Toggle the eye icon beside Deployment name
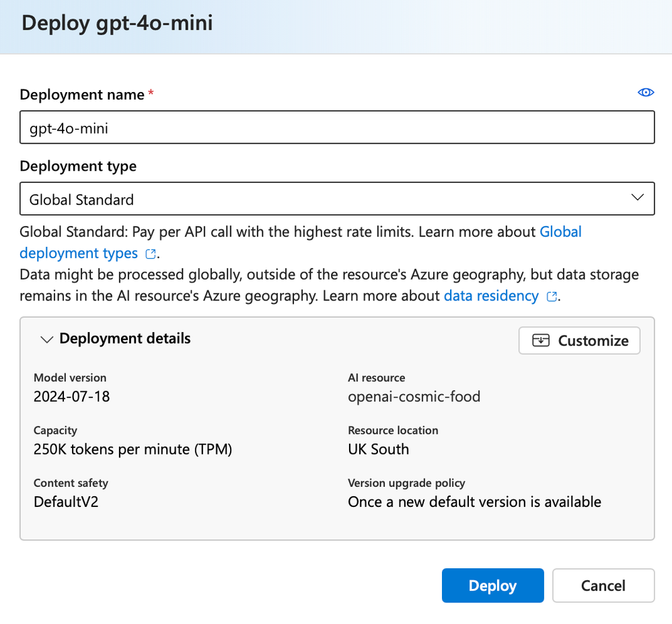Viewport: 672px width, 624px height. [646, 93]
